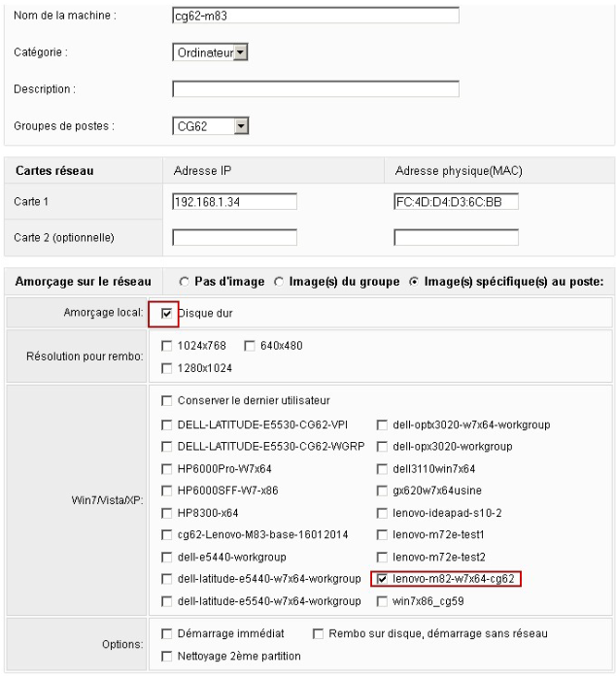Click the Carte 1 MAC address field
Screen dimensions: 616x679
[456, 201]
